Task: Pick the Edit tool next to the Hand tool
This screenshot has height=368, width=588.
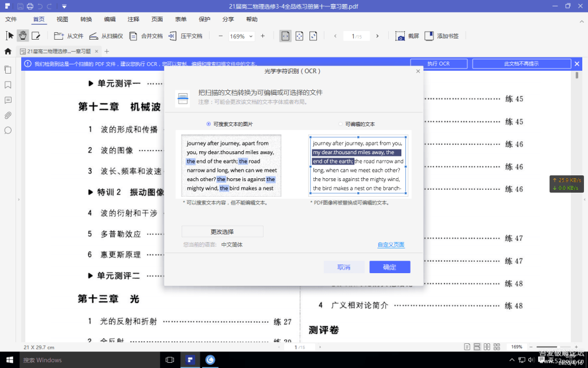Action: [x=36, y=36]
